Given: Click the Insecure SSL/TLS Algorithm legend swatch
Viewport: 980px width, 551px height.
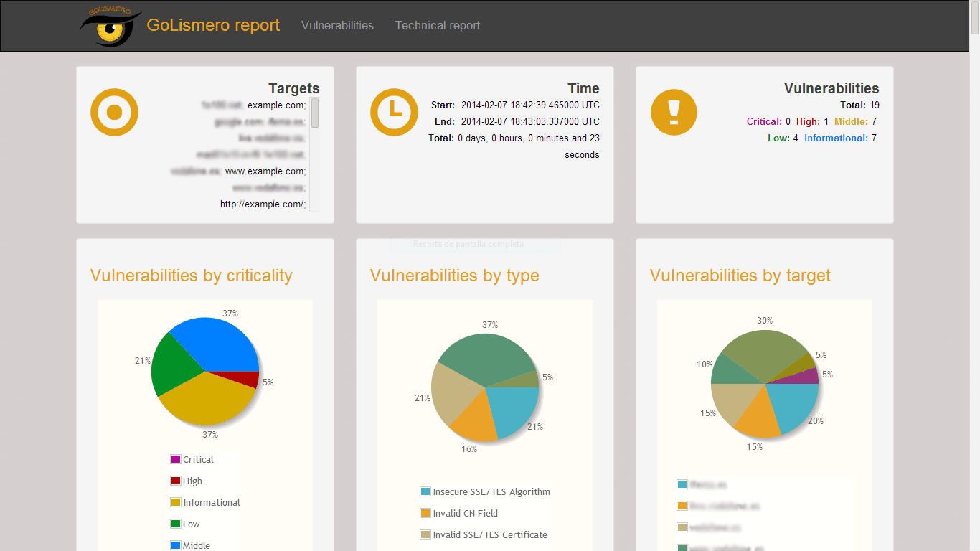Looking at the screenshot, I should [x=425, y=491].
